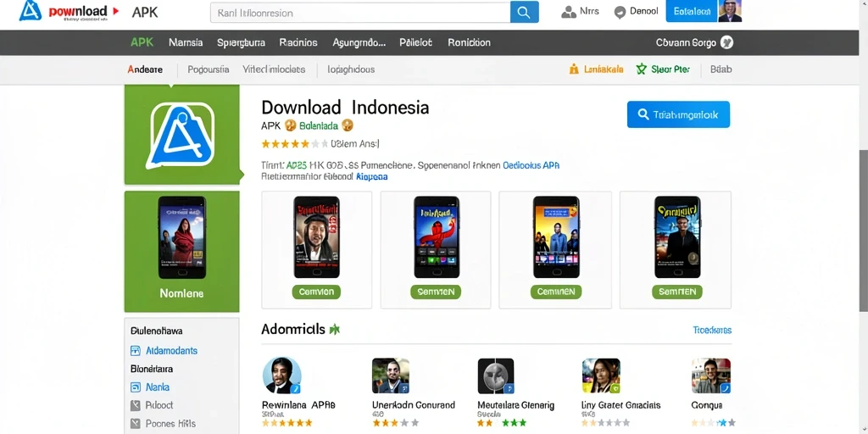
Task: Open first phone screenshot with red poster
Action: [x=317, y=237]
